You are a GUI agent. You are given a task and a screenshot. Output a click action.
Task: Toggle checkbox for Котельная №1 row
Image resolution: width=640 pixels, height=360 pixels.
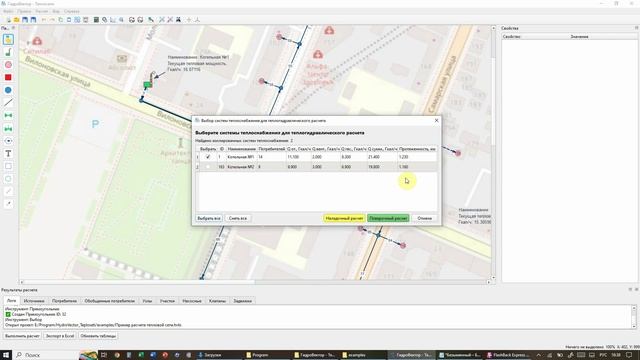208,157
